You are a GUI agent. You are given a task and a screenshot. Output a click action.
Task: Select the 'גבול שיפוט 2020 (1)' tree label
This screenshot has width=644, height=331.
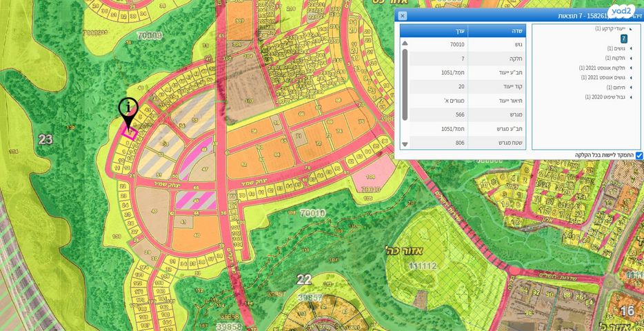605,97
